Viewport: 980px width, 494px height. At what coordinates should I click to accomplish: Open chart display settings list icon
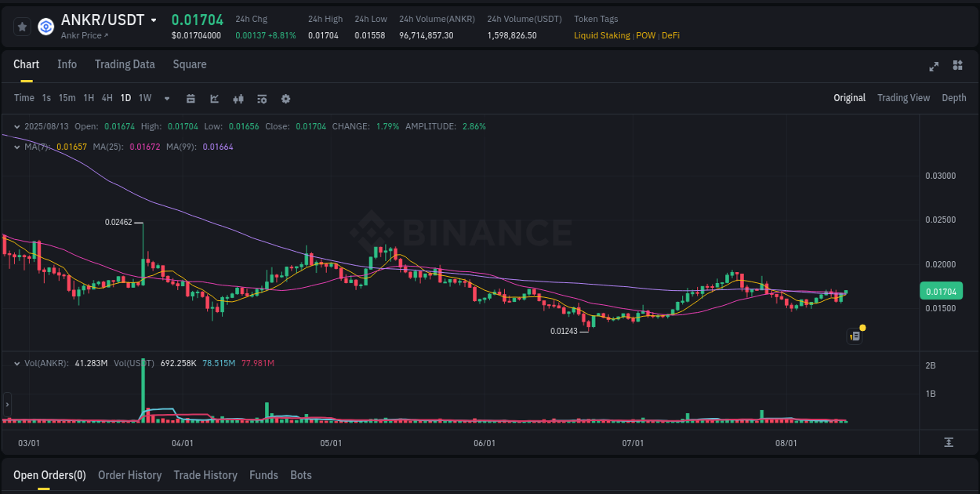click(261, 98)
